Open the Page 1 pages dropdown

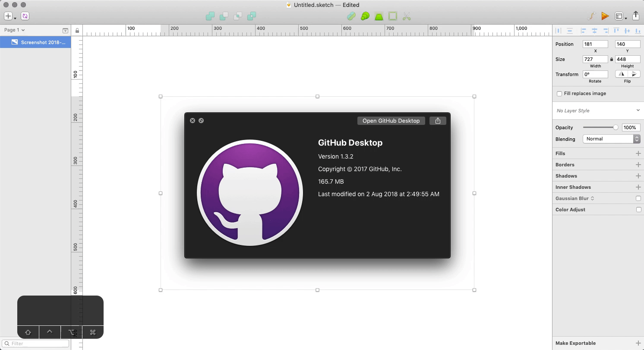(14, 30)
